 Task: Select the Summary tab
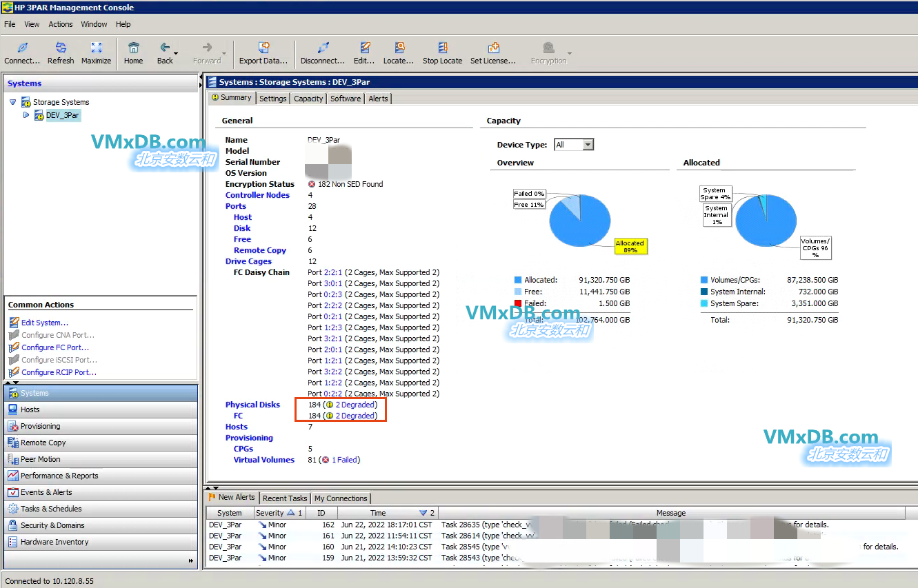pos(231,98)
